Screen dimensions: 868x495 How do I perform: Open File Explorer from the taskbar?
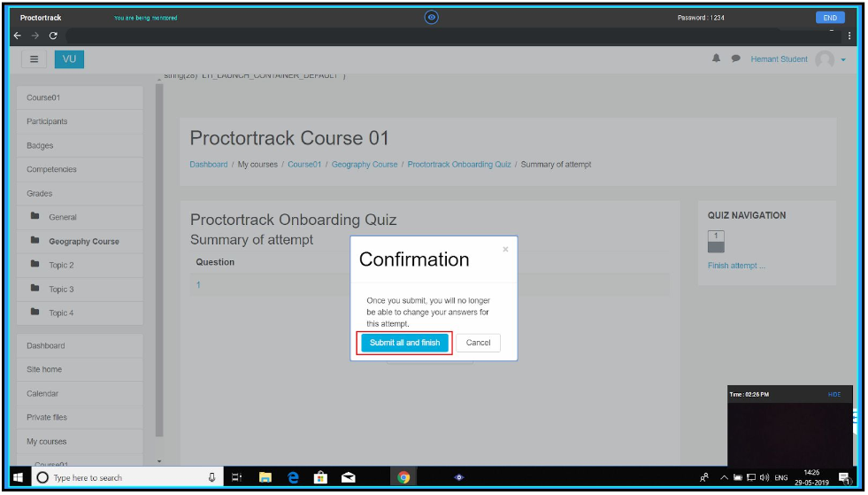[265, 477]
